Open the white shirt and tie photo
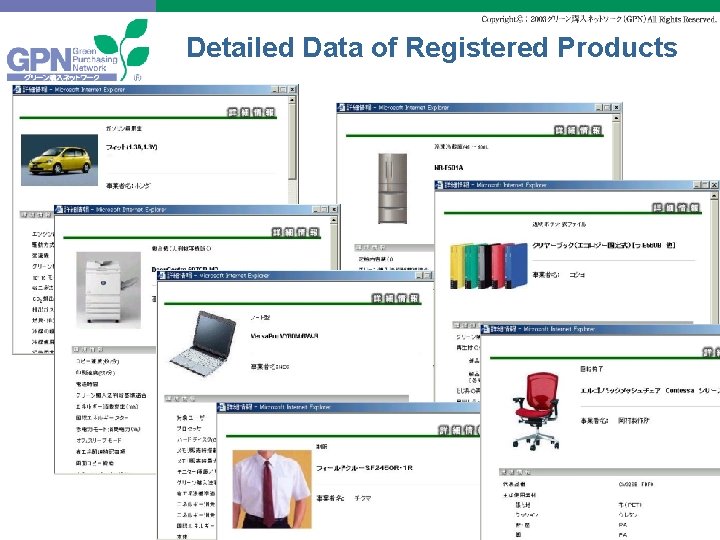720x540 pixels. point(272,489)
